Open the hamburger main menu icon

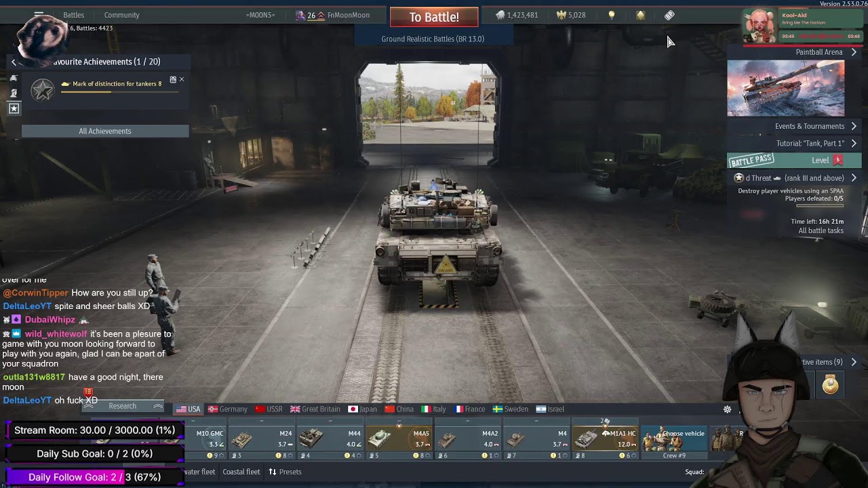(39, 14)
